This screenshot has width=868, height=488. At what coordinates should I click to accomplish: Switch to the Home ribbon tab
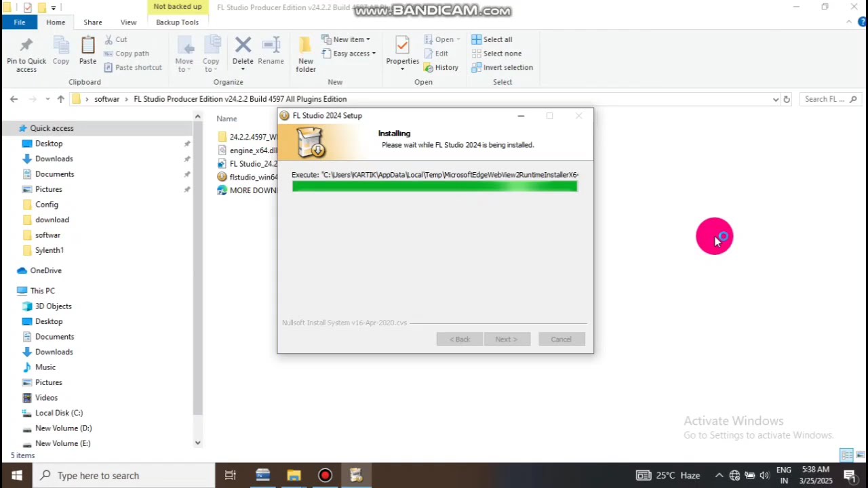pos(56,22)
